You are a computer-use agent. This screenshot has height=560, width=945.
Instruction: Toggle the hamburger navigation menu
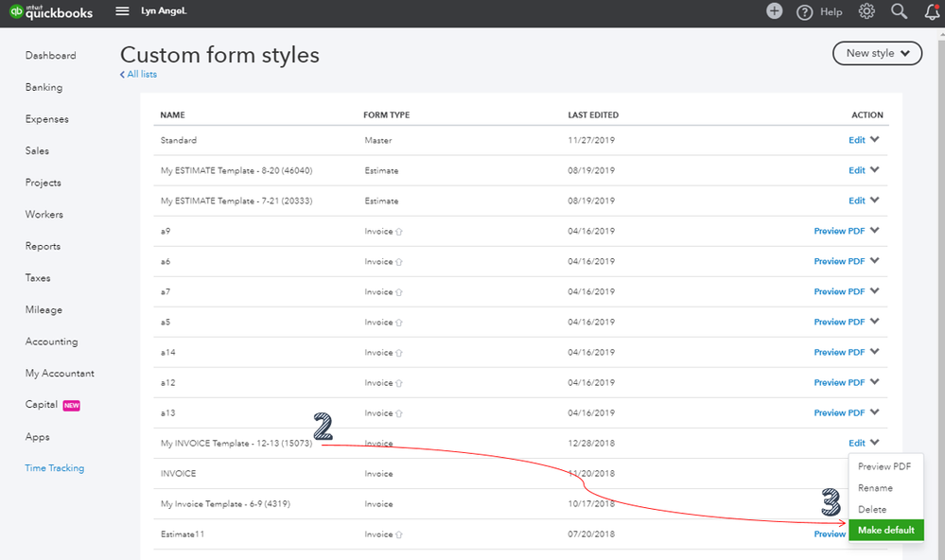(122, 10)
